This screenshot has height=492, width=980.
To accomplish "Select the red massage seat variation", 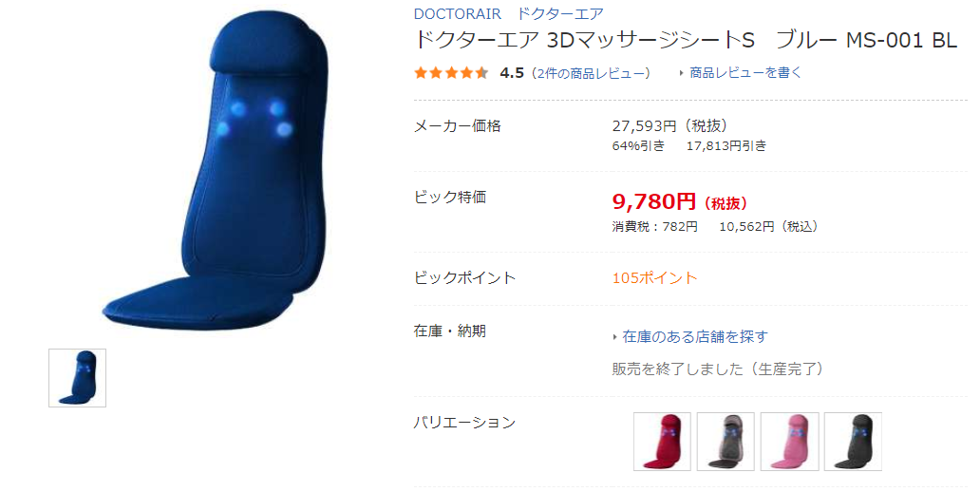I will pos(662,442).
